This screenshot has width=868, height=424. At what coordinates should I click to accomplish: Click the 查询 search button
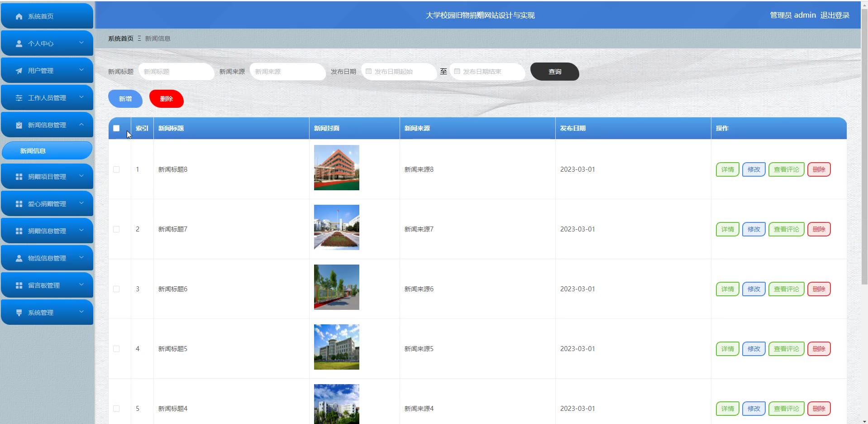click(555, 72)
